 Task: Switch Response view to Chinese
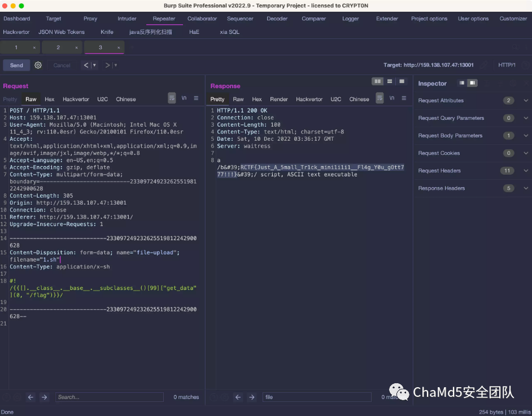(359, 99)
